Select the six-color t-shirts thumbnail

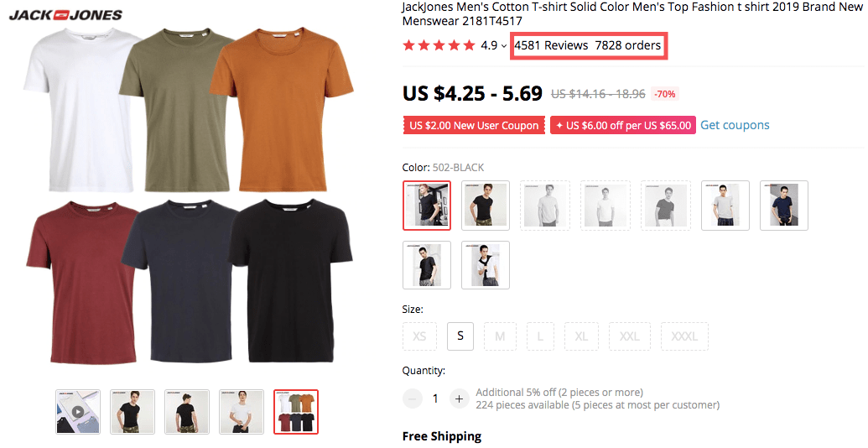point(296,411)
